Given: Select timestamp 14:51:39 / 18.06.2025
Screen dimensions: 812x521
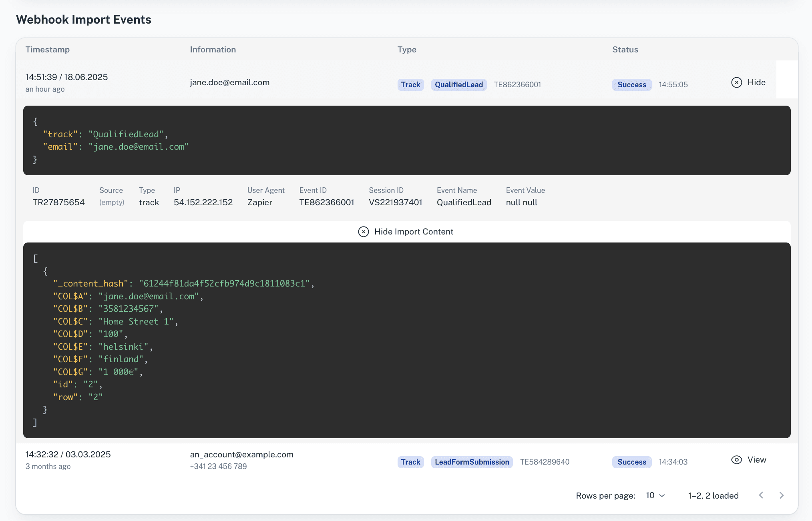Looking at the screenshot, I should tap(67, 77).
